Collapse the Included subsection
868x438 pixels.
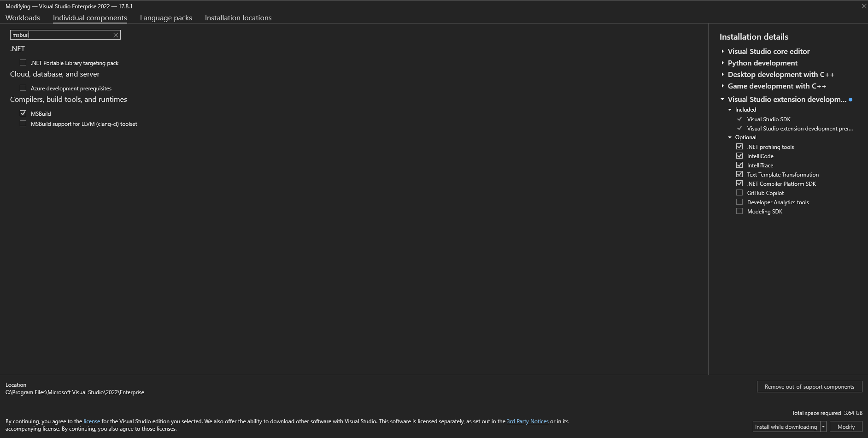(730, 110)
